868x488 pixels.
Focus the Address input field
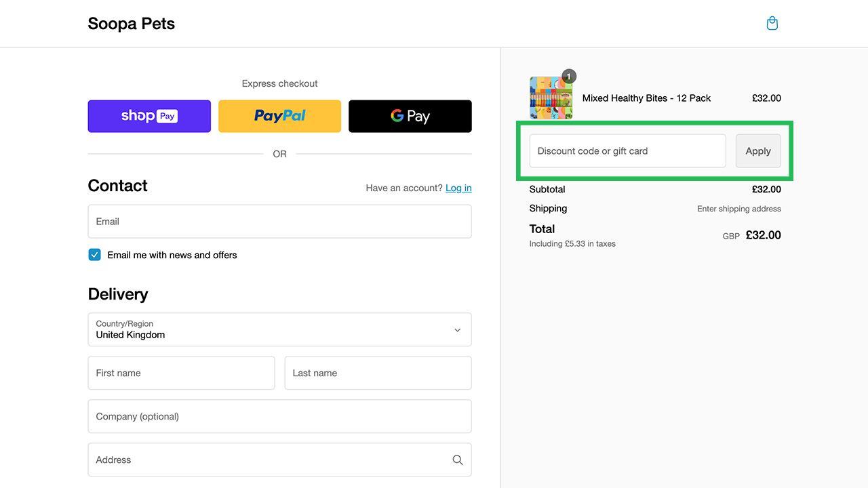(x=279, y=460)
